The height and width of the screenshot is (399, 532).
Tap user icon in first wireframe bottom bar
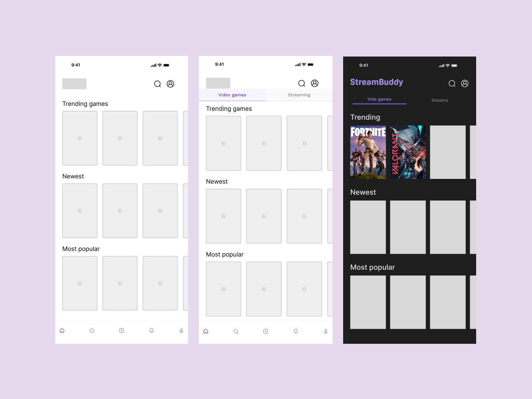182,331
